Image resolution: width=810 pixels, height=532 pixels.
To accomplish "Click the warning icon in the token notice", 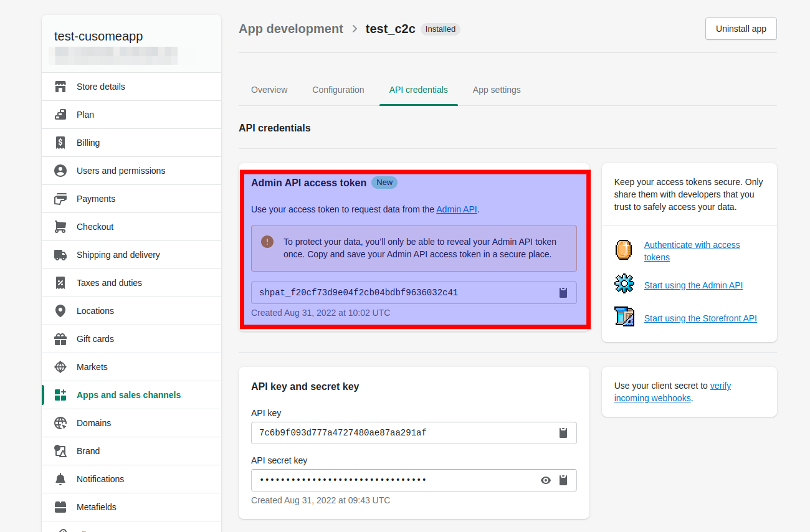I will coord(267,242).
